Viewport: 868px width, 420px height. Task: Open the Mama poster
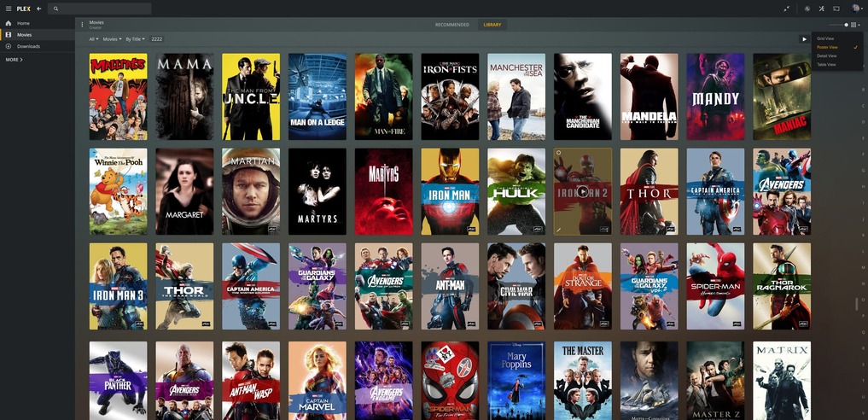click(x=184, y=96)
